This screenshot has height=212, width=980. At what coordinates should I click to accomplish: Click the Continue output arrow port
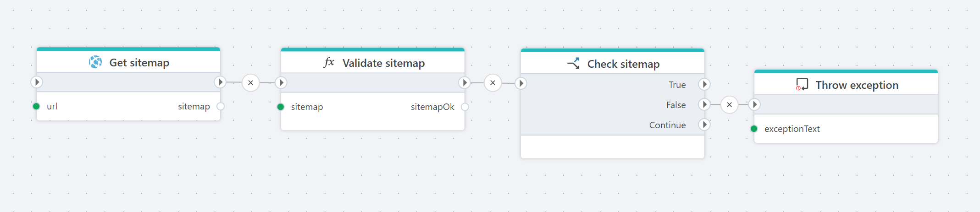[704, 125]
